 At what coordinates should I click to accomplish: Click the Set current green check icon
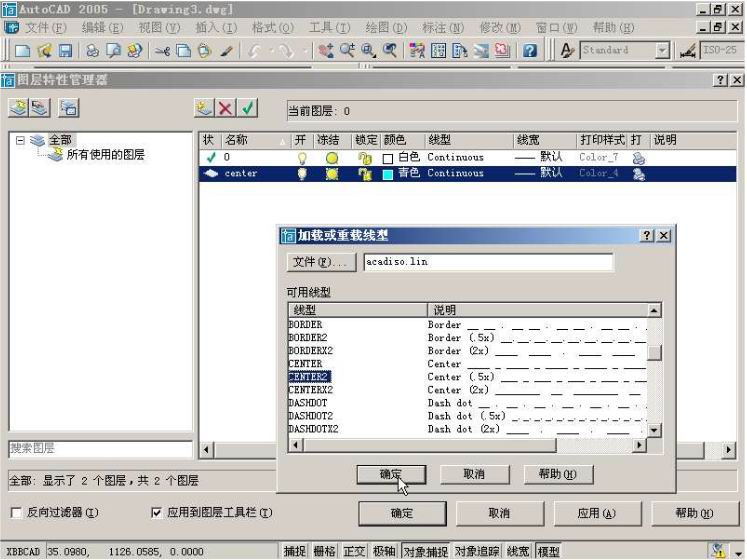coord(247,108)
